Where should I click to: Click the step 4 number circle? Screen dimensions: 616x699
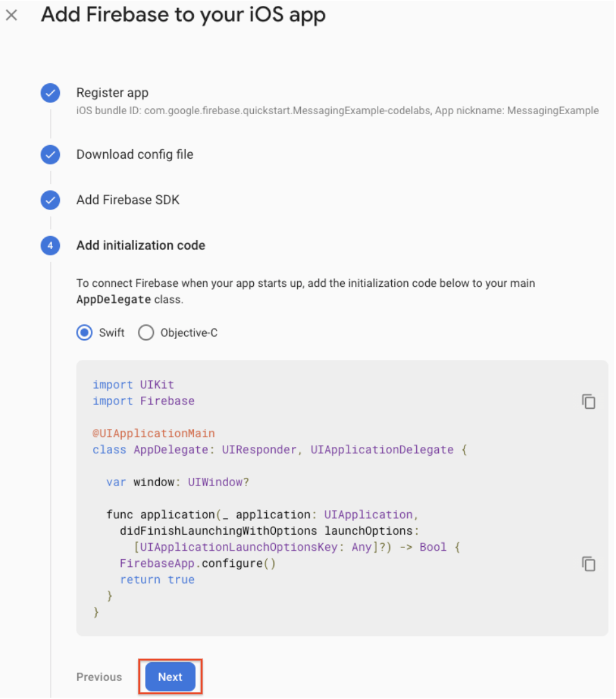click(x=50, y=246)
